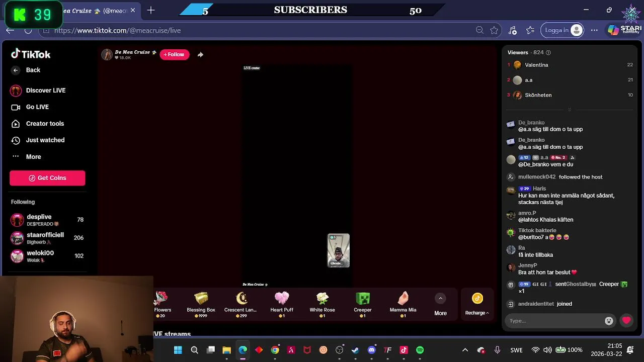Screen dimensions: 644x362
Task: Click the guest video thumbnail in stream
Action: [x=339, y=250]
